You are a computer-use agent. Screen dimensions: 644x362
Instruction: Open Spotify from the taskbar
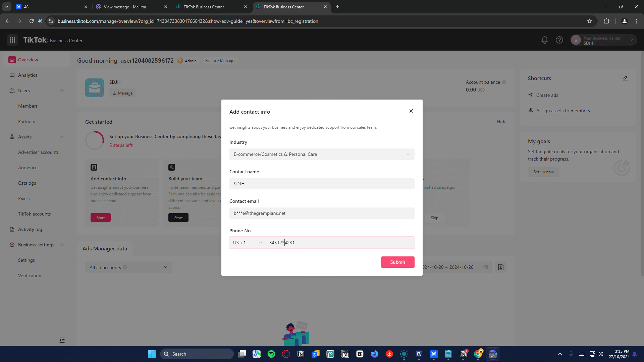[271, 354]
